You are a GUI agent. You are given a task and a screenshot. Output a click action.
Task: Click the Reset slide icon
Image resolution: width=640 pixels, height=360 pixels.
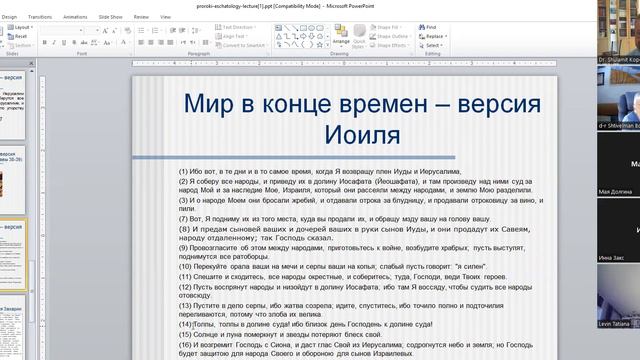(18, 36)
